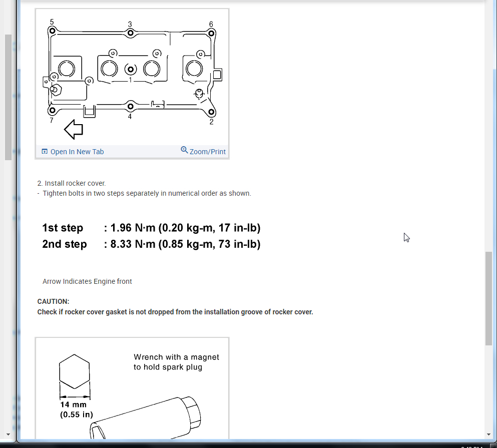Click the '2nd step' torque specification line
The width and height of the screenshot is (497, 448).
[x=151, y=244]
